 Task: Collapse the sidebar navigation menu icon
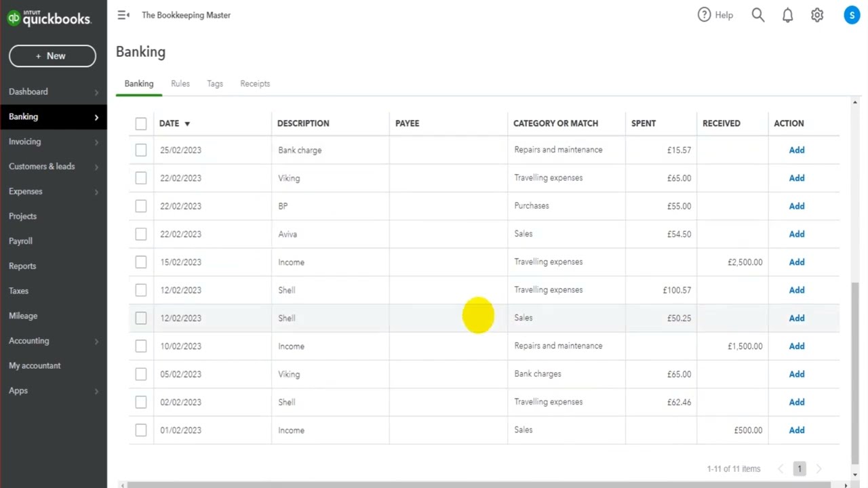(123, 15)
